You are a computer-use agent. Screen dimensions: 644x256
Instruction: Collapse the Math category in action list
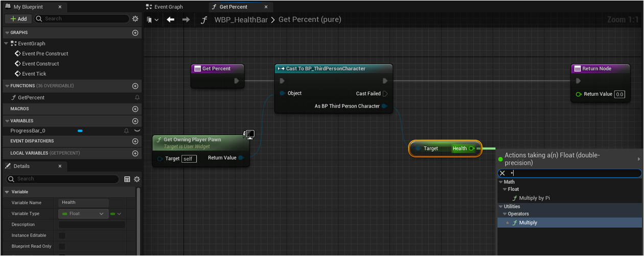(x=501, y=182)
